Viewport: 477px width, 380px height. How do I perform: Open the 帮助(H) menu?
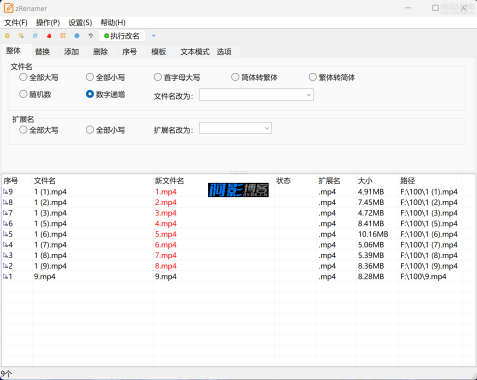pos(113,23)
